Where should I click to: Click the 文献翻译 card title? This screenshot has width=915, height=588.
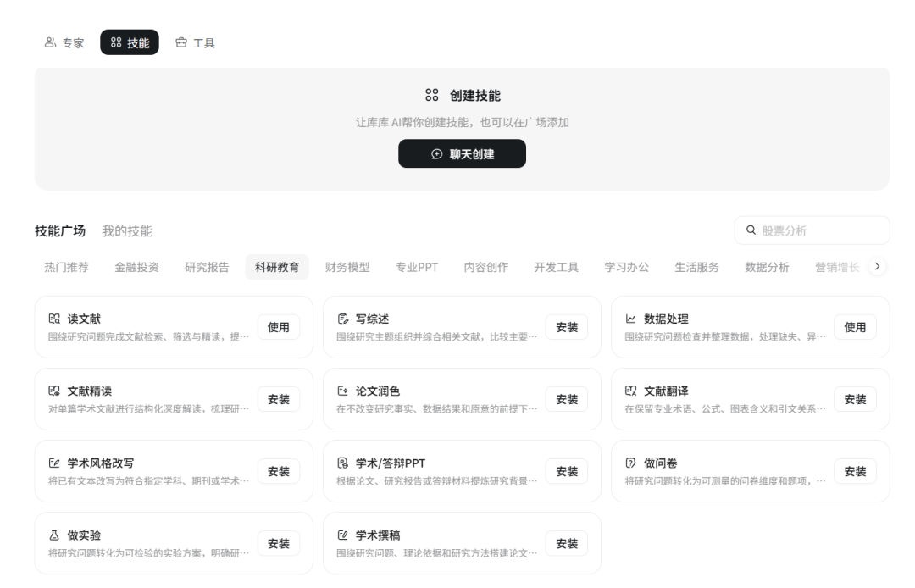pyautogui.click(x=666, y=391)
